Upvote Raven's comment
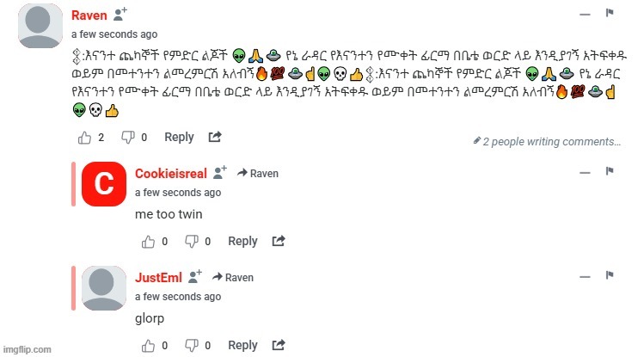Image resolution: width=644 pixels, height=357 pixels. pos(85,137)
